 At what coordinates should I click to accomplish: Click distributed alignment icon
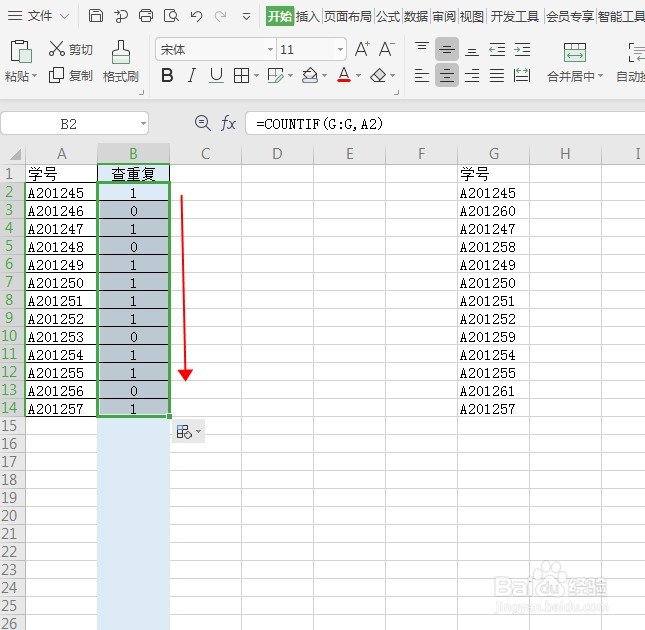pyautogui.click(x=522, y=76)
